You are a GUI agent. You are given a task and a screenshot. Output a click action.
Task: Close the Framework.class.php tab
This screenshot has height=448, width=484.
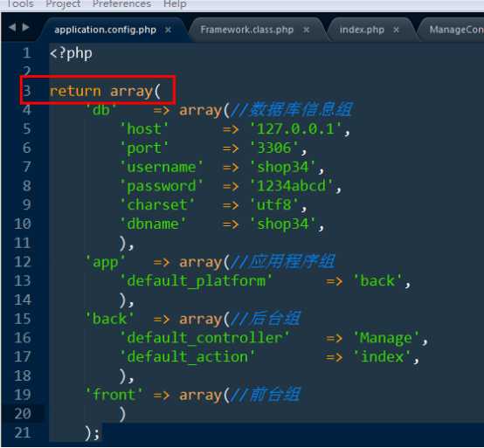306,30
